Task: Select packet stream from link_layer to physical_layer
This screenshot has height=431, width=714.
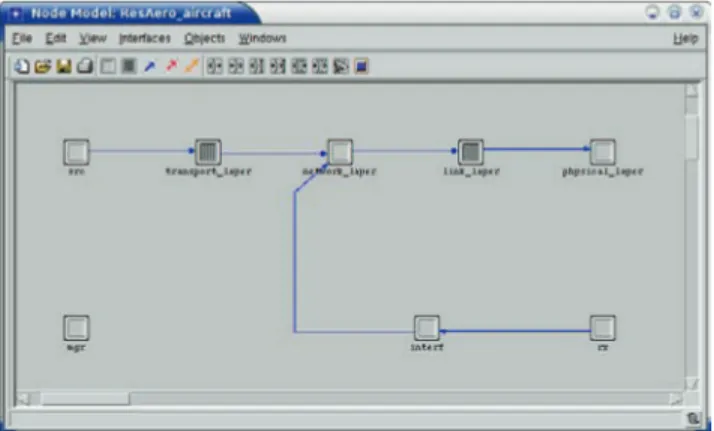Action: [x=537, y=149]
